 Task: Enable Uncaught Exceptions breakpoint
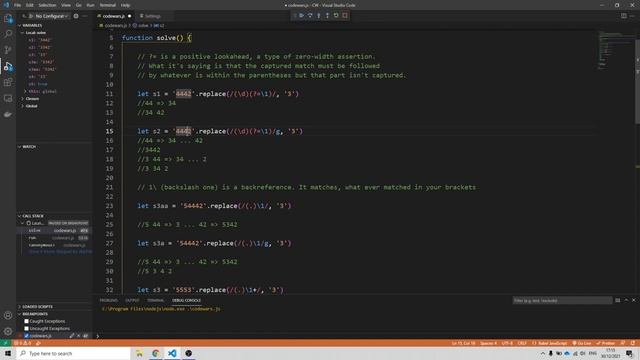point(27,329)
